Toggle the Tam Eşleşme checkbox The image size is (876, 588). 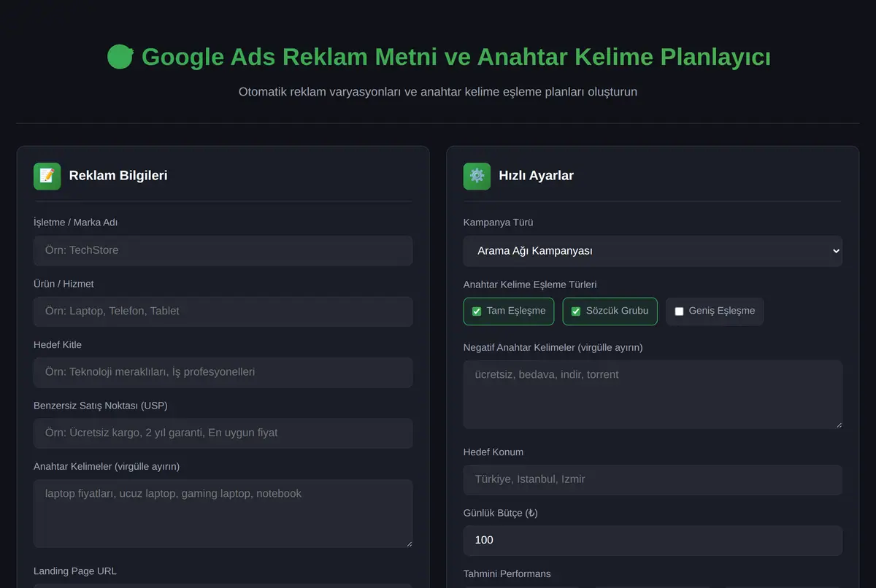coord(477,312)
